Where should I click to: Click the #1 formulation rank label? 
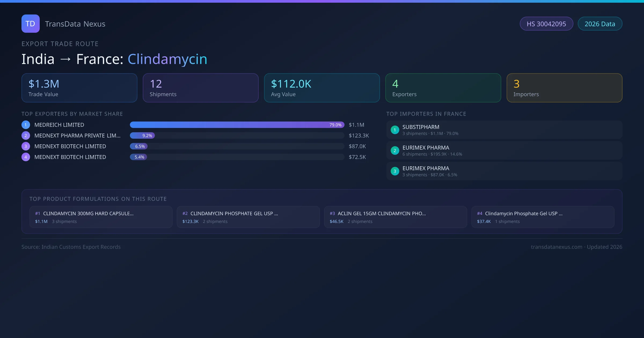pyautogui.click(x=38, y=214)
